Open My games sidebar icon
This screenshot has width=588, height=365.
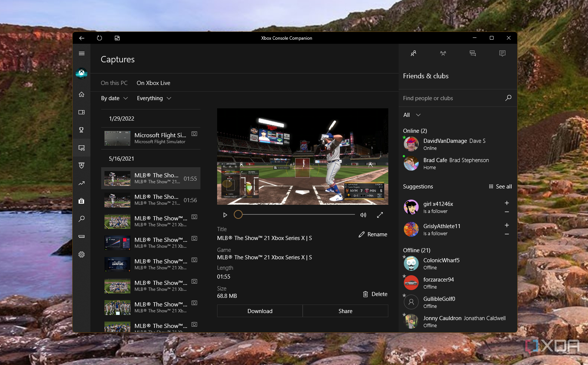pyautogui.click(x=82, y=112)
